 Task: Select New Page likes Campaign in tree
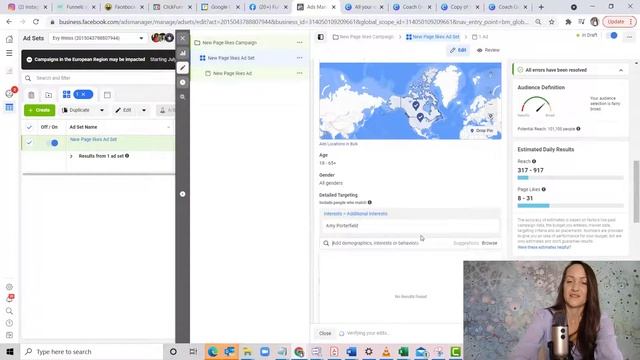(230, 42)
